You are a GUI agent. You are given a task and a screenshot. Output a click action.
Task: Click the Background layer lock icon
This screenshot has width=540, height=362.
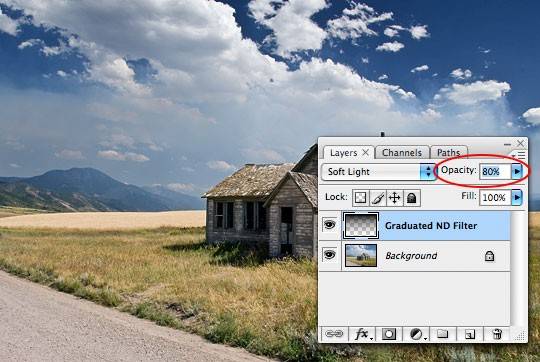click(x=489, y=256)
